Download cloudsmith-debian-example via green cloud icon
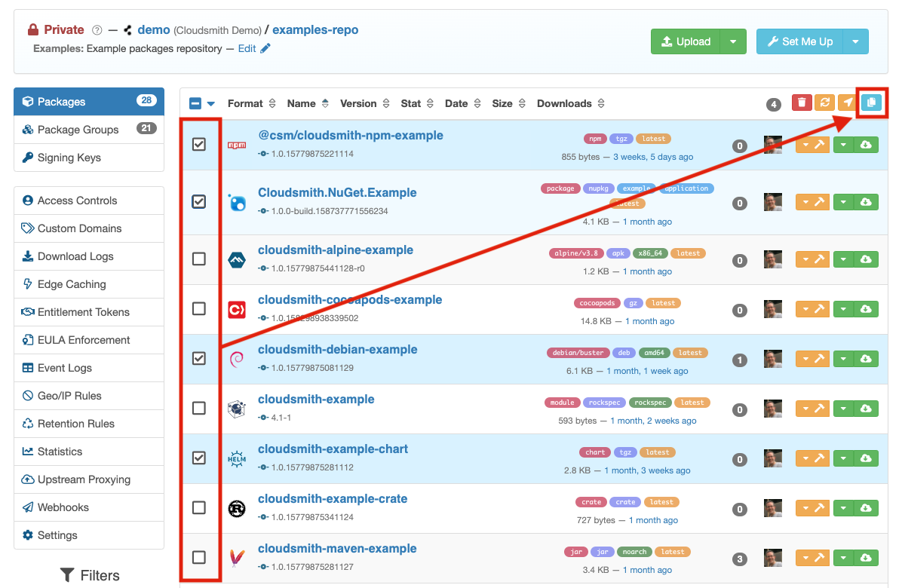The height and width of the screenshot is (588, 902). [x=866, y=359]
